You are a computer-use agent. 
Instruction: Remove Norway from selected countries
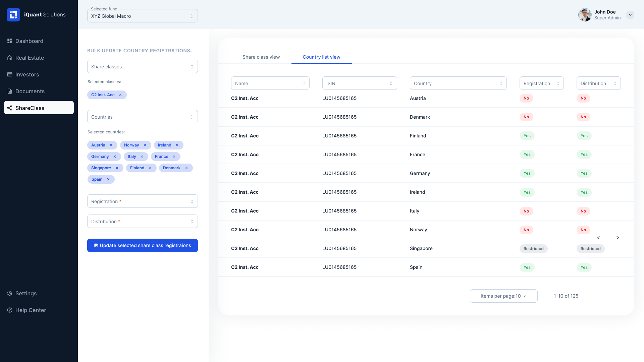[145, 145]
